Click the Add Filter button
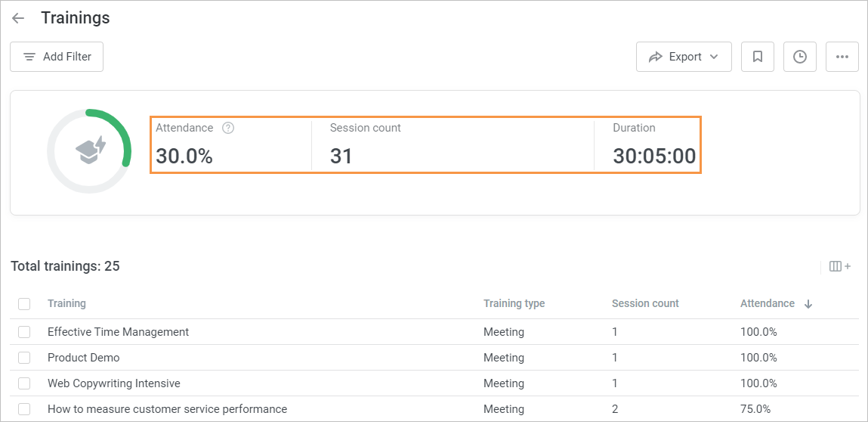This screenshot has width=868, height=422. click(57, 57)
